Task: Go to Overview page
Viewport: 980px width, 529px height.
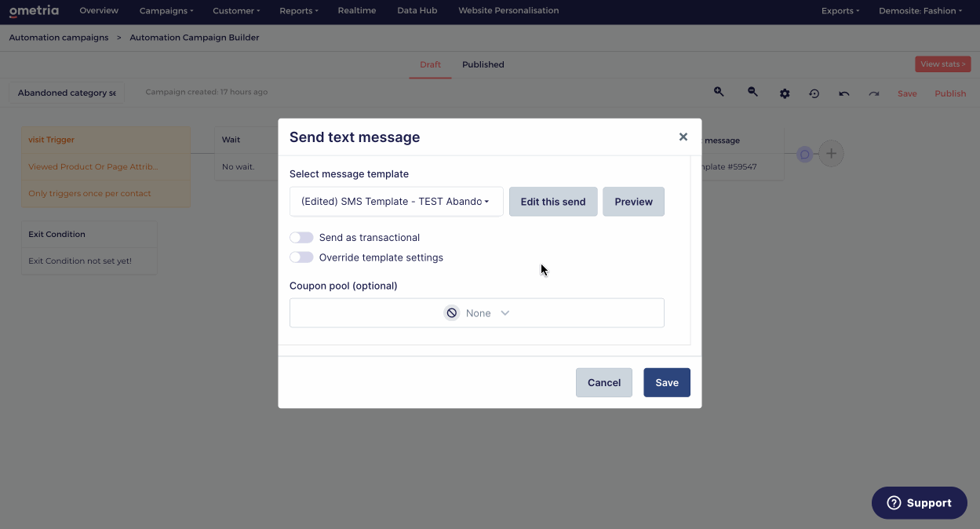Action: (x=99, y=11)
